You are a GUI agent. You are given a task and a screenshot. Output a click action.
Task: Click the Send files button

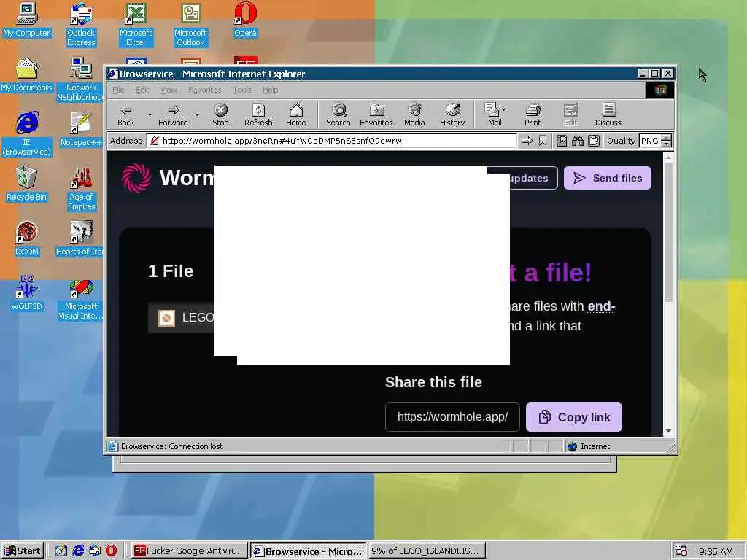(x=608, y=178)
